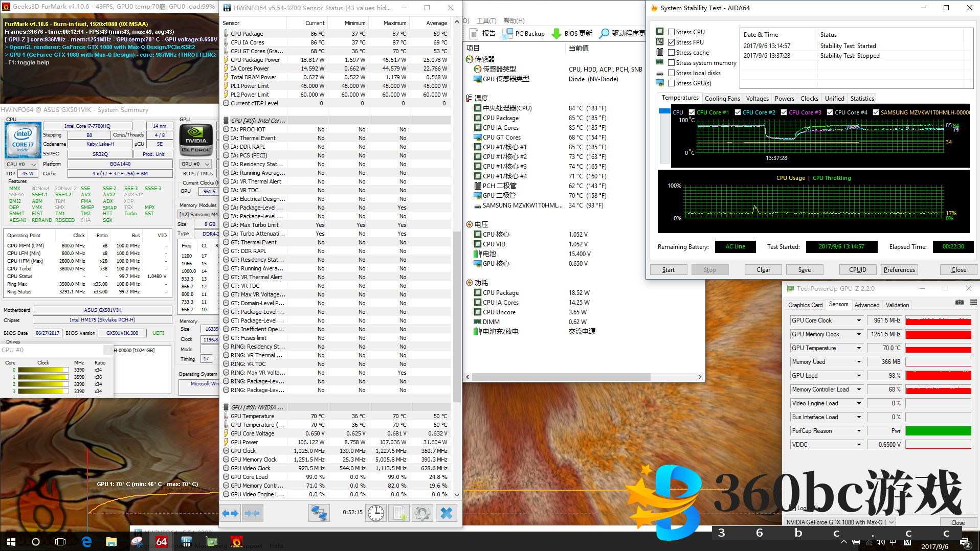Open HWiNFO sensor settings gear
The width and height of the screenshot is (980, 551).
(422, 513)
